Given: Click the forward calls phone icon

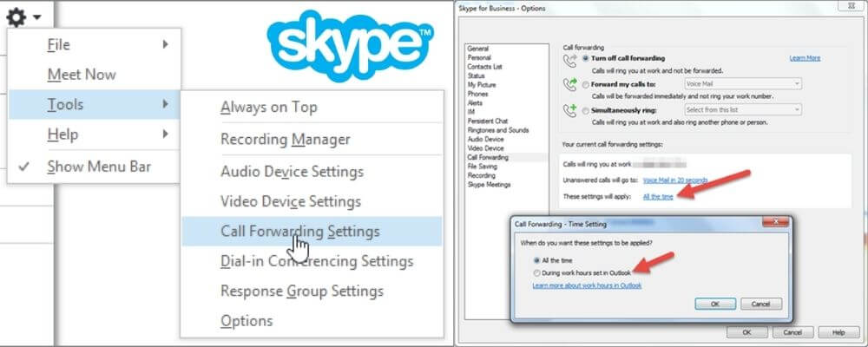Looking at the screenshot, I should pyautogui.click(x=569, y=85).
